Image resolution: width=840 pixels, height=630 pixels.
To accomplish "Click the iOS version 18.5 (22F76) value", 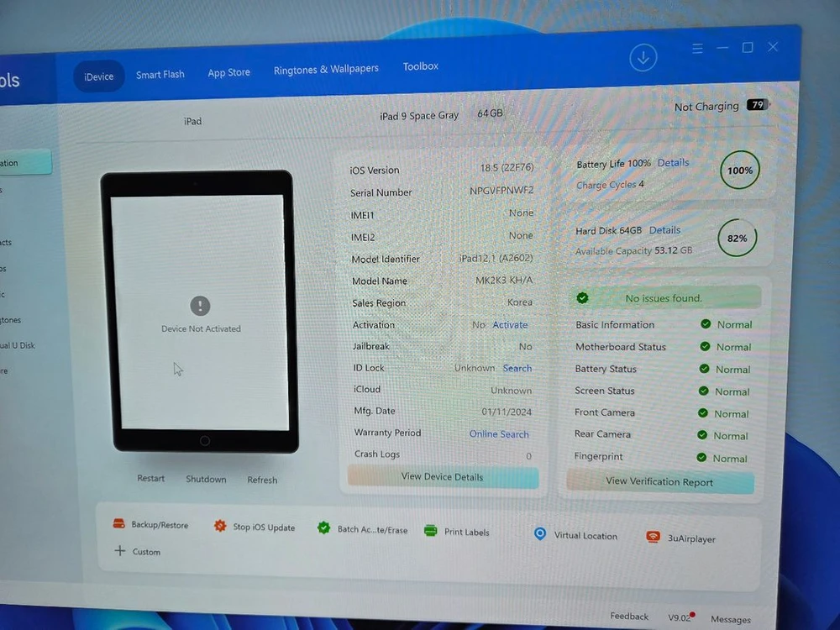I will 507,168.
